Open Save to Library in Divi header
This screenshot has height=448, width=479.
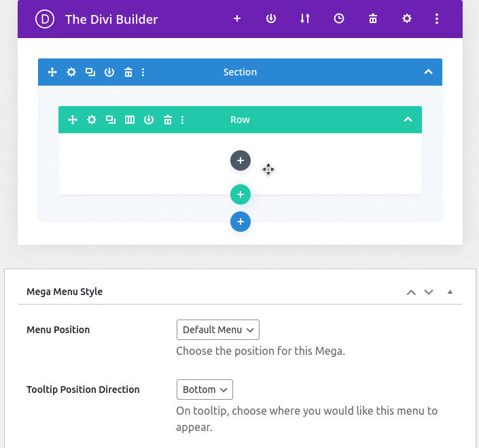point(271,18)
